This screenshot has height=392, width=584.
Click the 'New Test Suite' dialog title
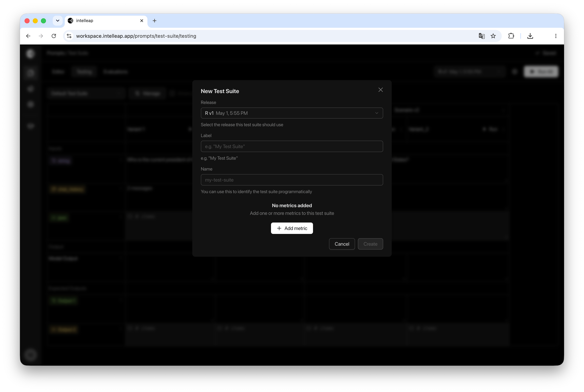pos(220,91)
